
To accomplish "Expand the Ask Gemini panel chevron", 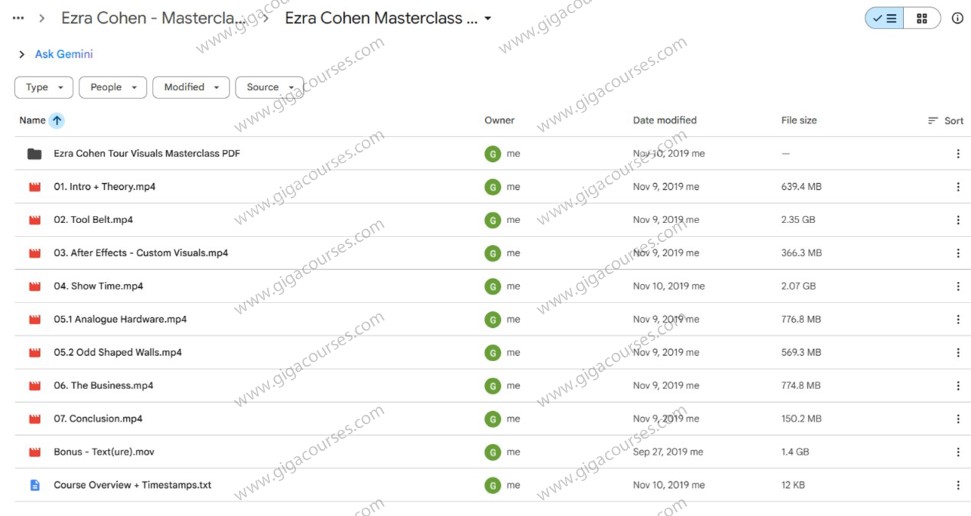I will (x=22, y=55).
